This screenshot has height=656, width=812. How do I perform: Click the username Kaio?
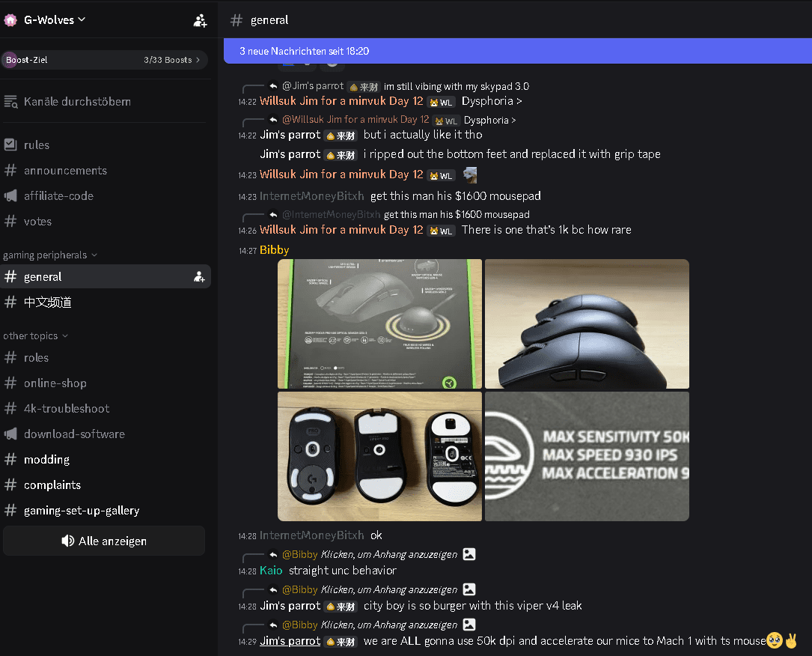point(271,571)
